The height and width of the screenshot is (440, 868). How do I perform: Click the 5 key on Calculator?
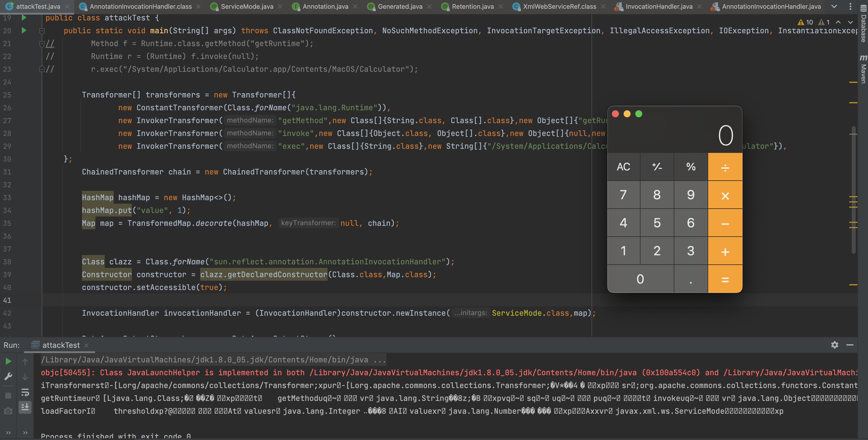point(657,223)
